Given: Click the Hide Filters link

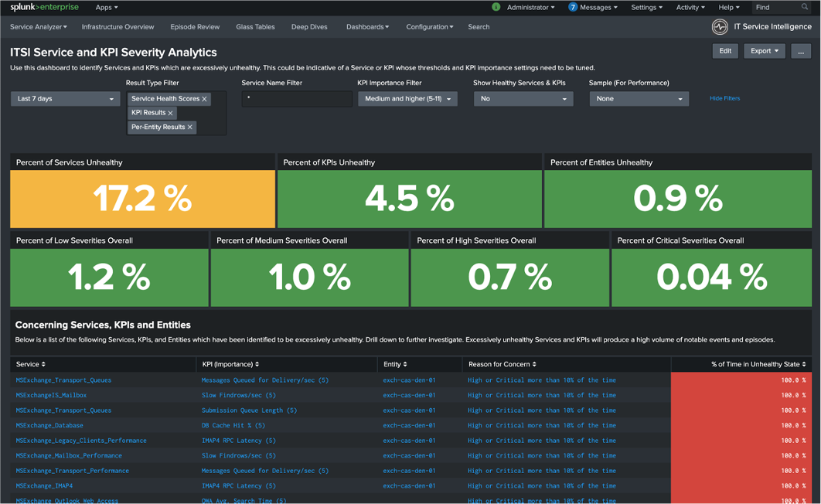Looking at the screenshot, I should pos(724,98).
